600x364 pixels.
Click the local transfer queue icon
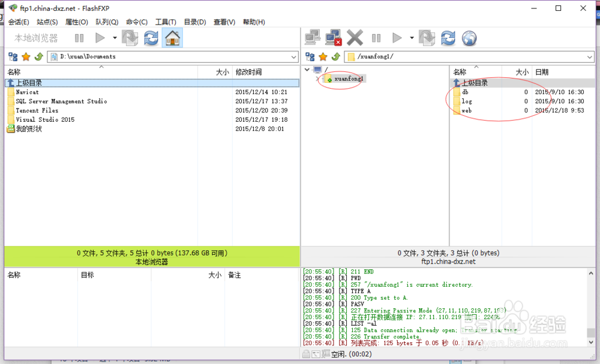130,38
